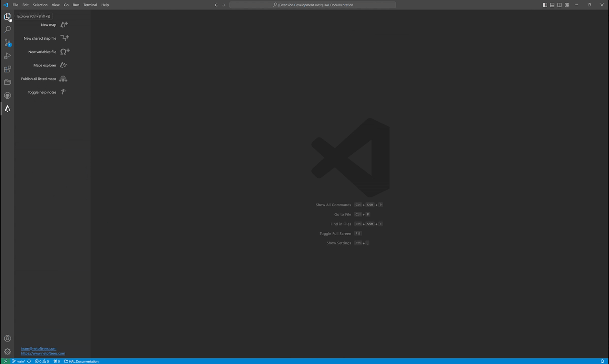The width and height of the screenshot is (609, 364).
Task: Click the Go Forward arrow
Action: (223, 5)
